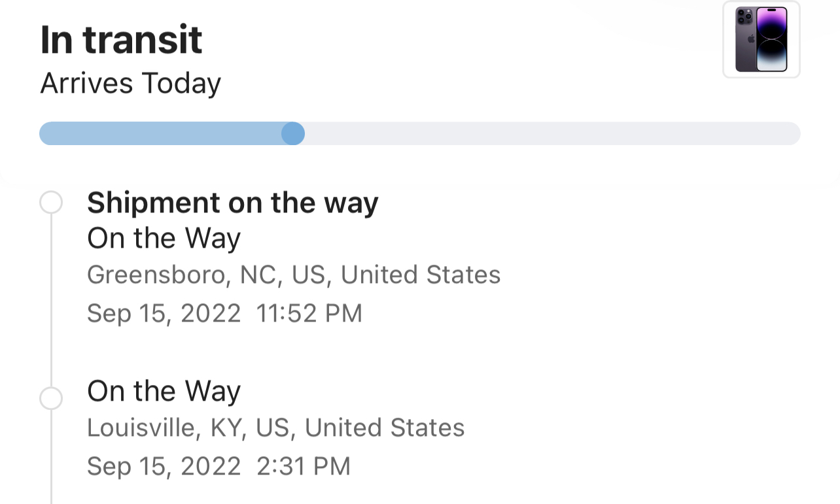Click "On the Way" status above Louisville

tap(164, 392)
